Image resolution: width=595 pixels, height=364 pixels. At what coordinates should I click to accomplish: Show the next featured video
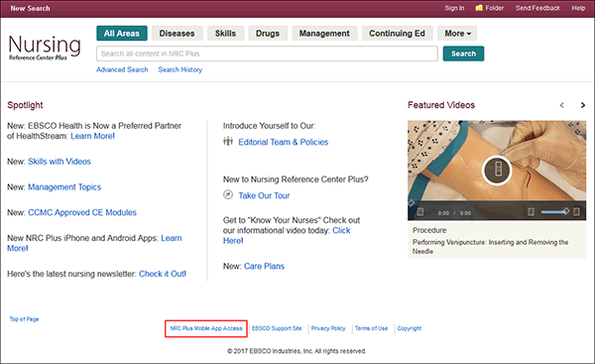tap(583, 105)
